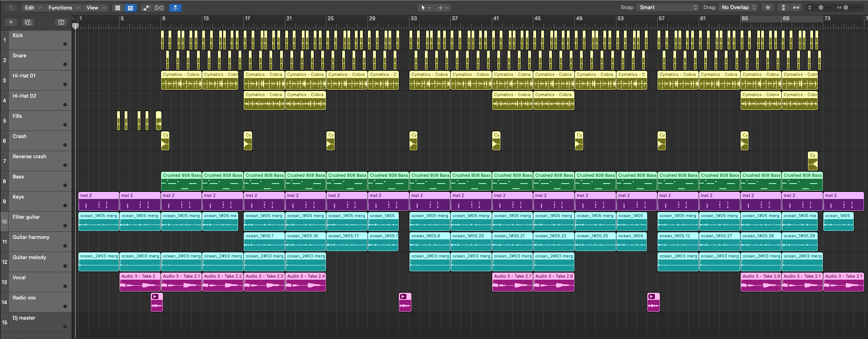Show automation using the automation curve icon
This screenshot has height=339, width=868.
(146, 8)
